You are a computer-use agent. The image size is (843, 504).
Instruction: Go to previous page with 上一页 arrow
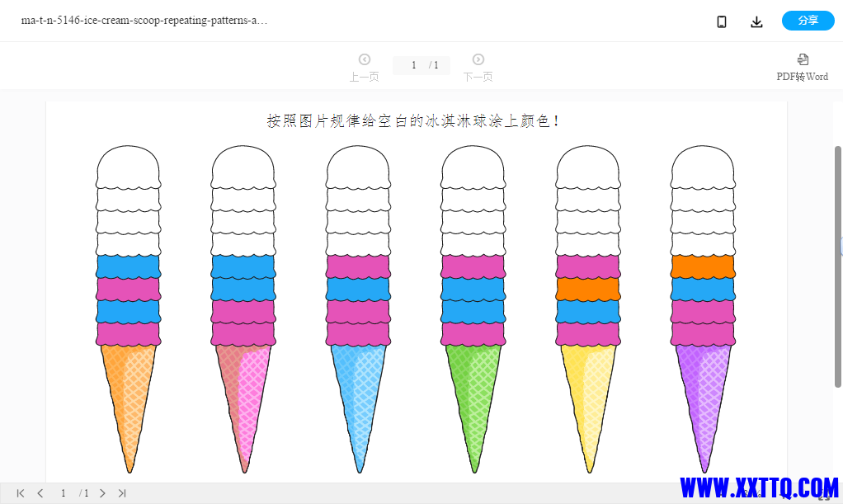pyautogui.click(x=364, y=59)
